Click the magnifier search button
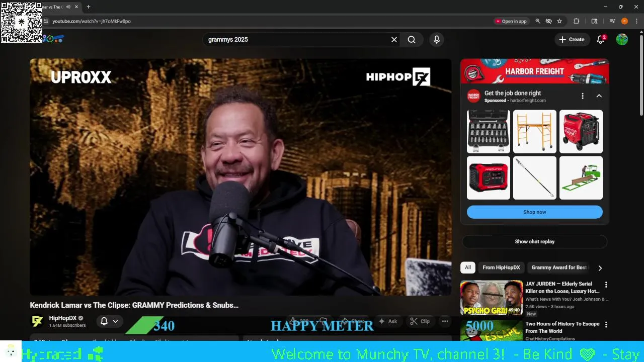 tap(412, 40)
